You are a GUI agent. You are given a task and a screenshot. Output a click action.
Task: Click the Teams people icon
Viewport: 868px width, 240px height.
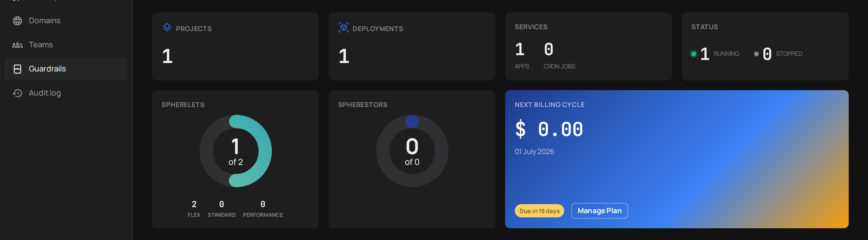pos(17,45)
